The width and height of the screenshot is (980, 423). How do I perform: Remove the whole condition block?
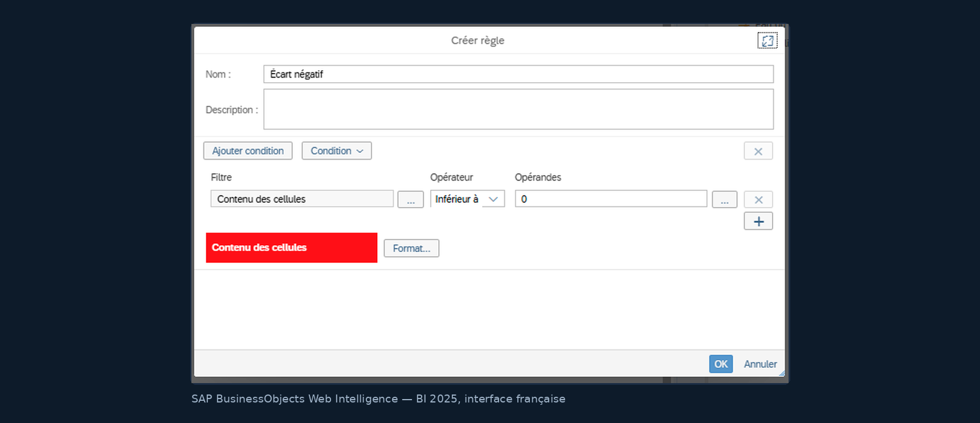click(758, 151)
